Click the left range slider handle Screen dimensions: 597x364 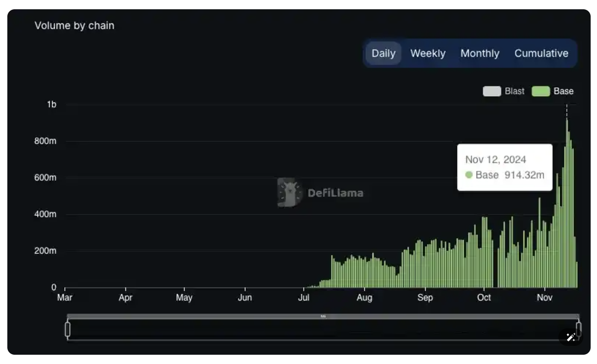click(68, 329)
